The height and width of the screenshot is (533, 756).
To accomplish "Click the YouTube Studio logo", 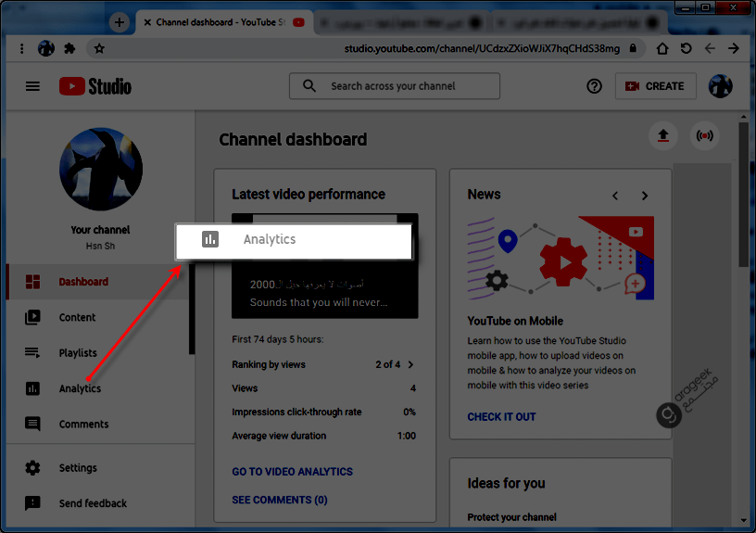I will (95, 86).
